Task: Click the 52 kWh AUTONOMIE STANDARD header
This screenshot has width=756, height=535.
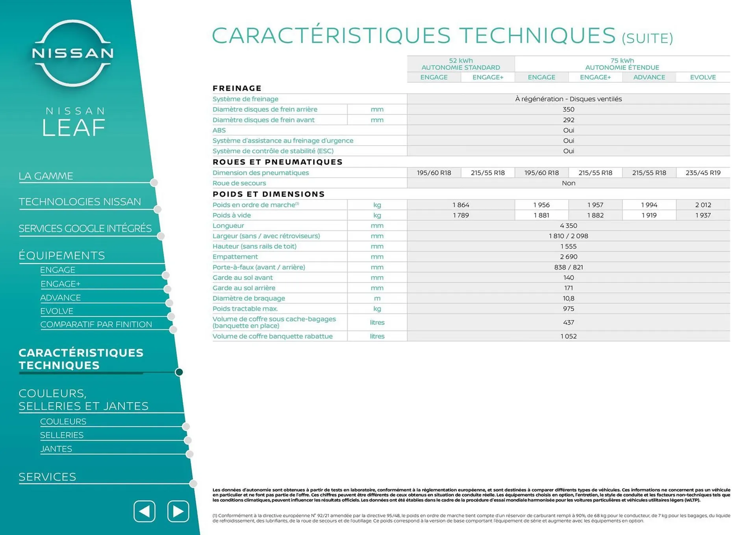Action: (461, 64)
